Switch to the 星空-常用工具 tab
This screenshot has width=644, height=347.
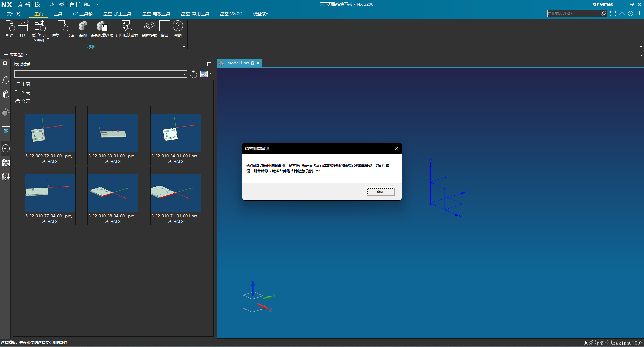coord(195,14)
